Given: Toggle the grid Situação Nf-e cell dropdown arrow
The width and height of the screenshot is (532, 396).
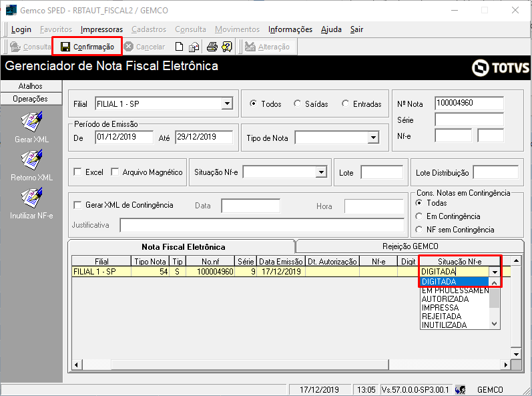Looking at the screenshot, I should coord(495,272).
